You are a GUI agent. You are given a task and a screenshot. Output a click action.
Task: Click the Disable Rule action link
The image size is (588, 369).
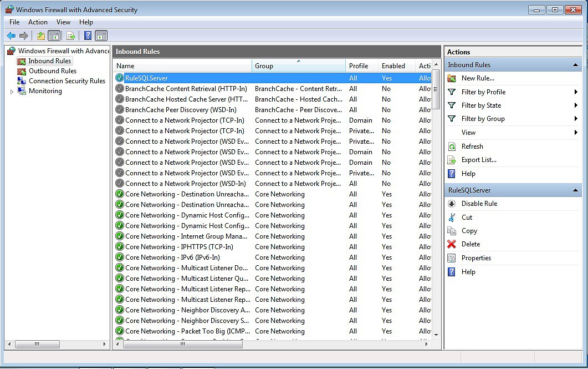point(479,204)
